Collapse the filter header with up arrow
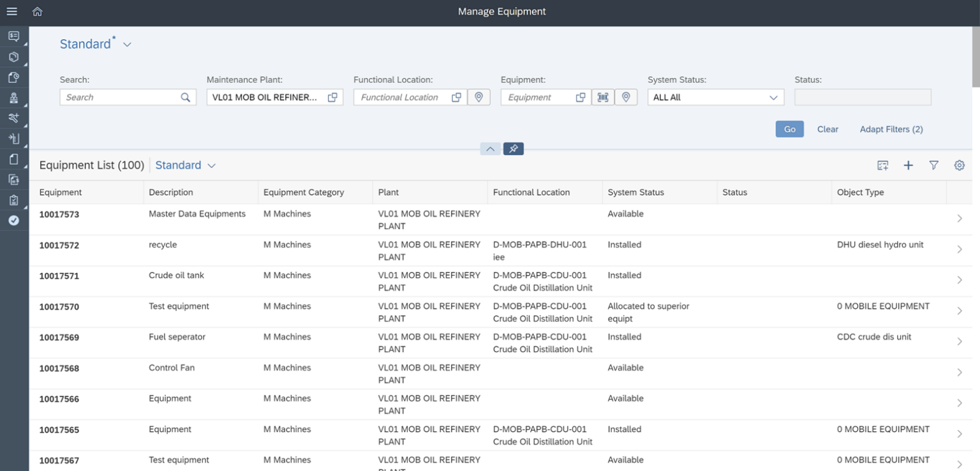Screen dimensions: 980x471 [x=490, y=149]
